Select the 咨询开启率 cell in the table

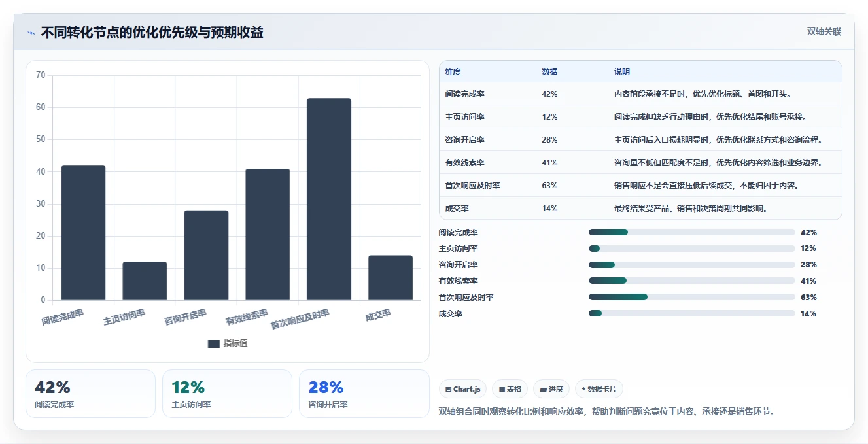click(464, 140)
